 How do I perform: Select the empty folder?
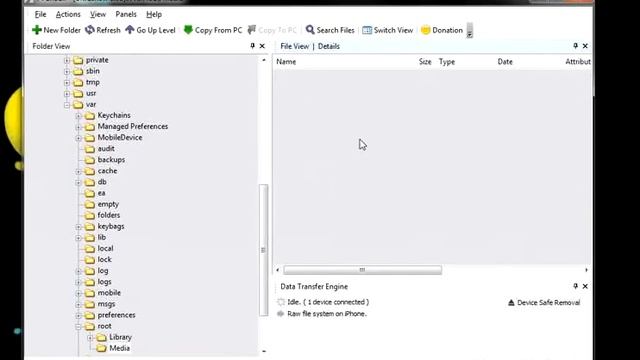pos(108,204)
